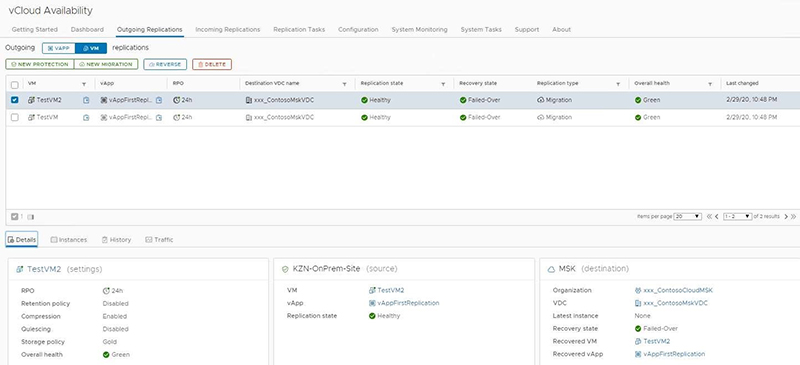Image resolution: width=800 pixels, height=365 pixels.
Task: Click the New Protection button
Action: click(39, 64)
